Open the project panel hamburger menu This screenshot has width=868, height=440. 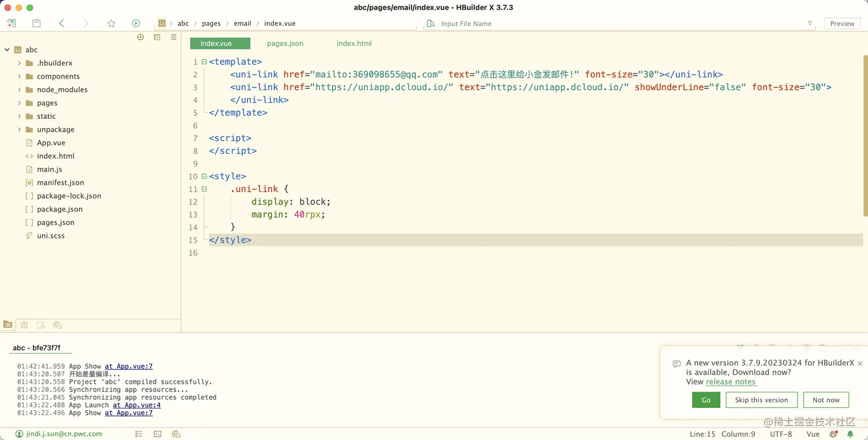(x=173, y=37)
